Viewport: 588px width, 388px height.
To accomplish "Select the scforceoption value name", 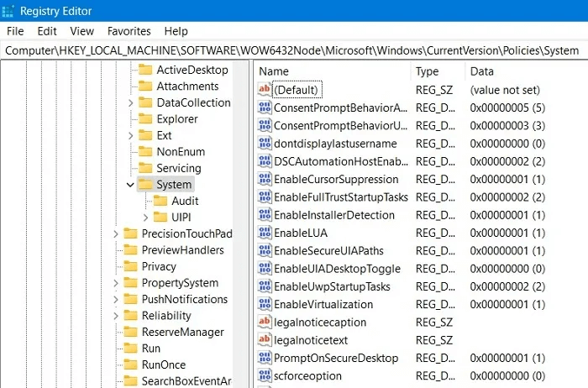I will pyautogui.click(x=307, y=375).
